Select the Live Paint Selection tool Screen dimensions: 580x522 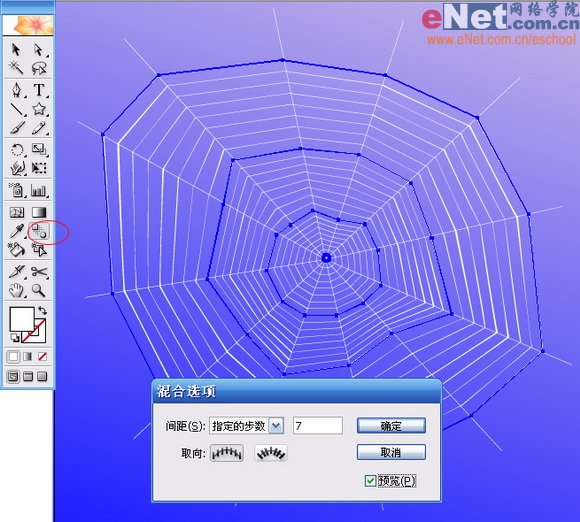tap(39, 250)
